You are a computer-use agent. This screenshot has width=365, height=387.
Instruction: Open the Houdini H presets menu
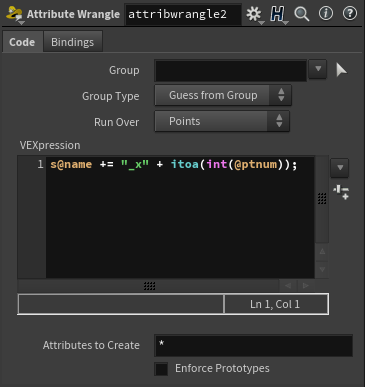pos(278,14)
